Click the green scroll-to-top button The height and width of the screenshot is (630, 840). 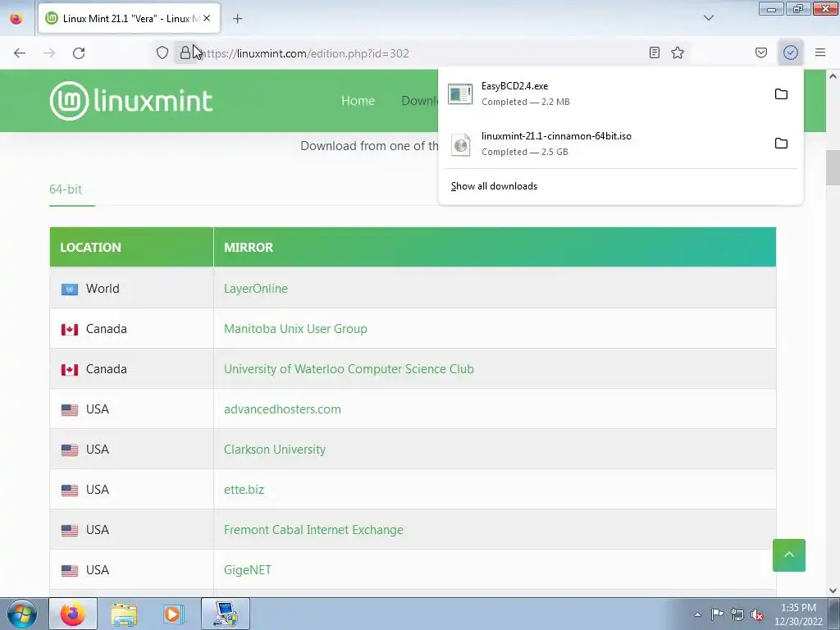[x=788, y=555]
